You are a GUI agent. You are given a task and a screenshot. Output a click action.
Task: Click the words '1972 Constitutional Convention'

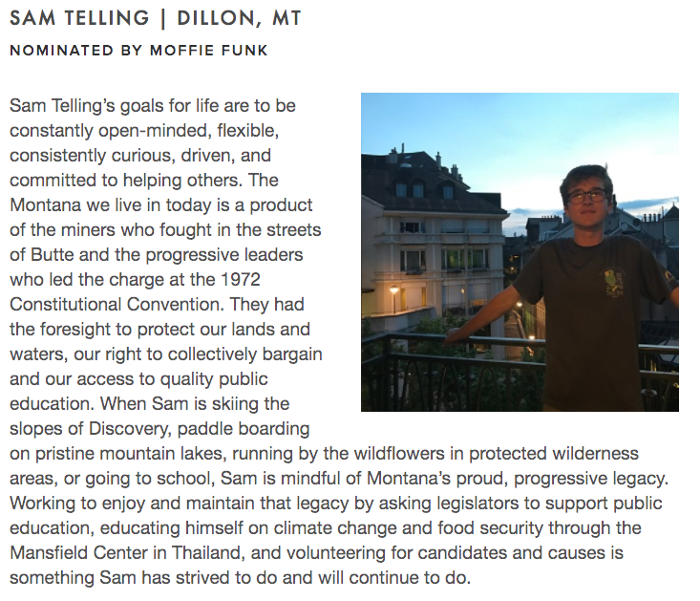135,292
